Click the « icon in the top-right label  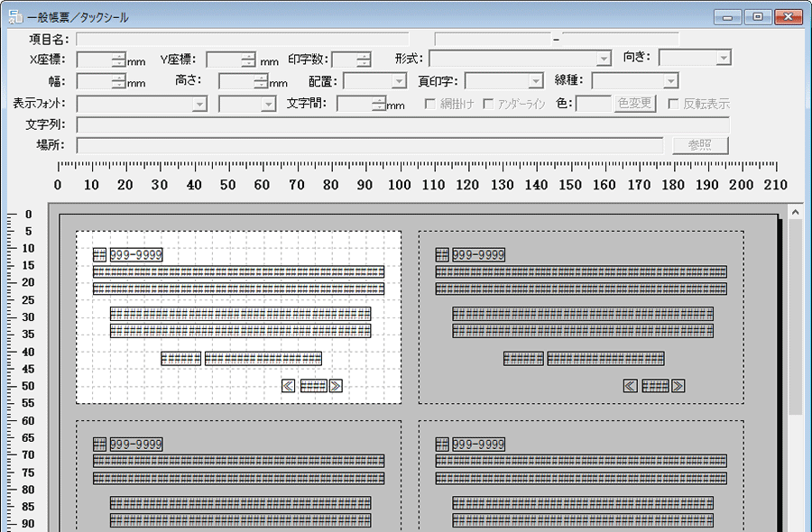pyautogui.click(x=631, y=386)
